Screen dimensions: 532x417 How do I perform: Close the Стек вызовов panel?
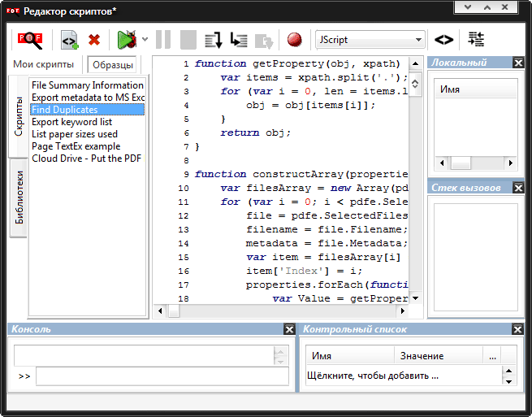pyautogui.click(x=518, y=188)
